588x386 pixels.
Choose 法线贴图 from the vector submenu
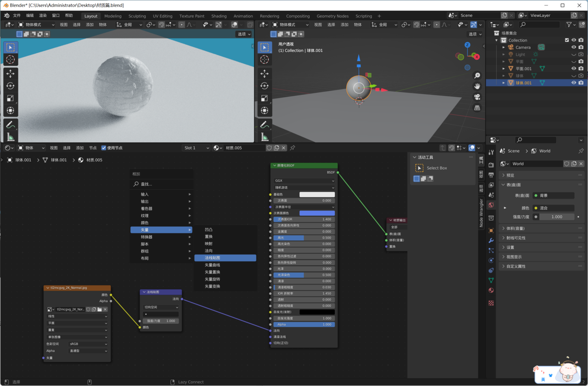225,257
